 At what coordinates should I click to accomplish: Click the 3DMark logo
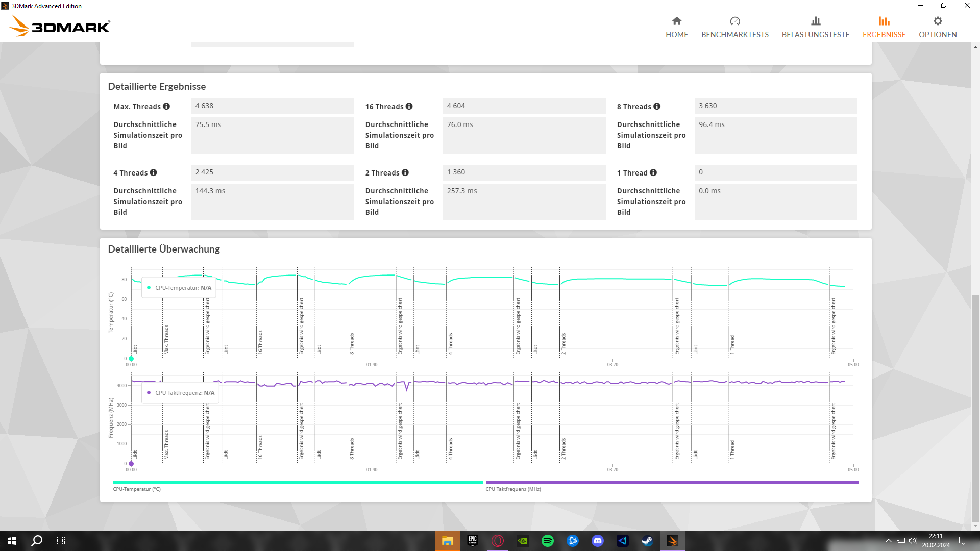(x=60, y=26)
